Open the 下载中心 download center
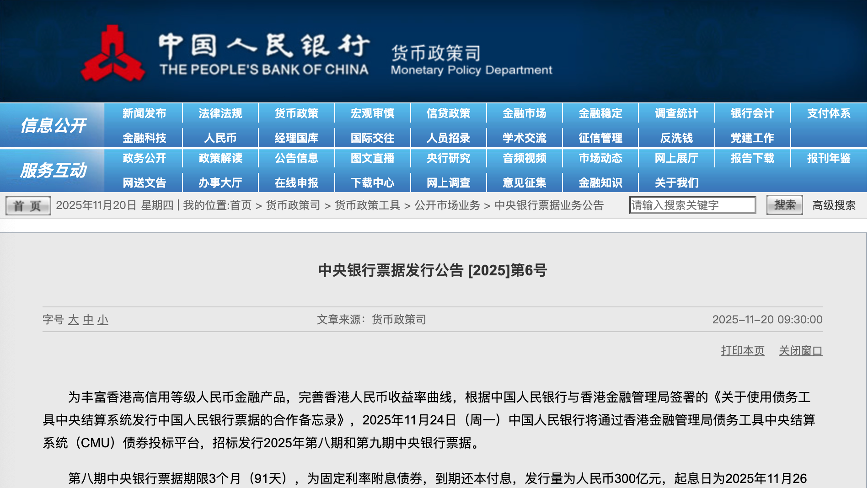This screenshot has width=868, height=488. [x=372, y=183]
